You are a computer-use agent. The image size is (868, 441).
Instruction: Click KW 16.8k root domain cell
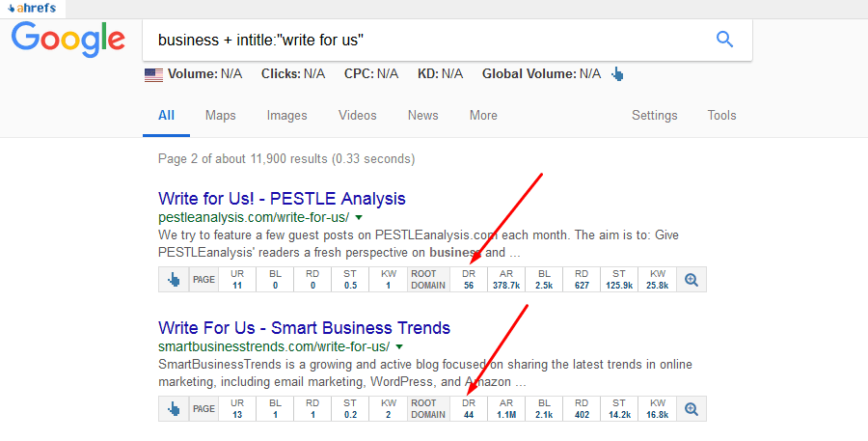click(x=657, y=409)
